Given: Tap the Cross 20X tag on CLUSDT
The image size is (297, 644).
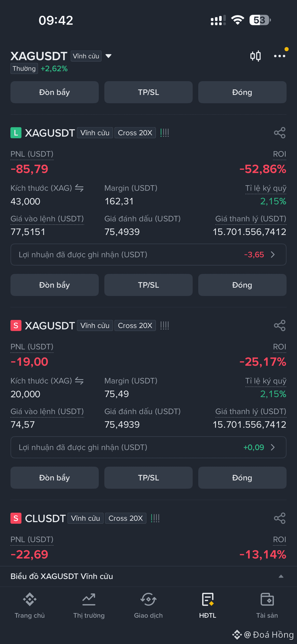Looking at the screenshot, I should (126, 518).
